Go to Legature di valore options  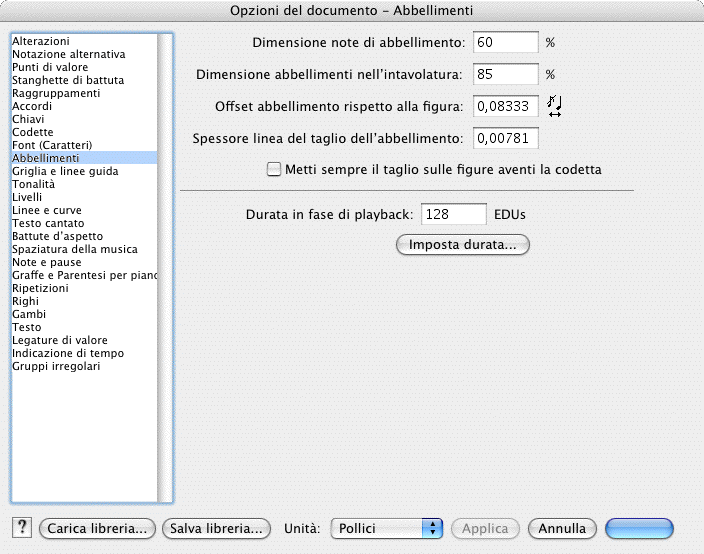point(59,340)
